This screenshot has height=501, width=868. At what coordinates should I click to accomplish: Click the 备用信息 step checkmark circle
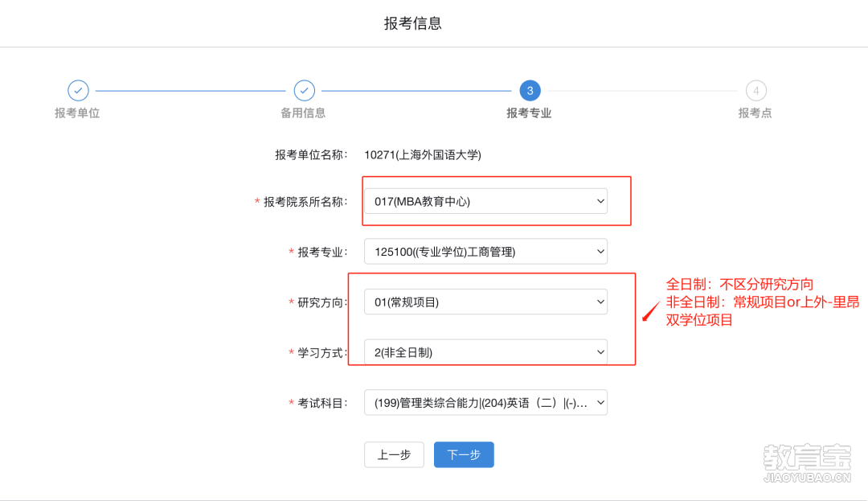[x=304, y=90]
